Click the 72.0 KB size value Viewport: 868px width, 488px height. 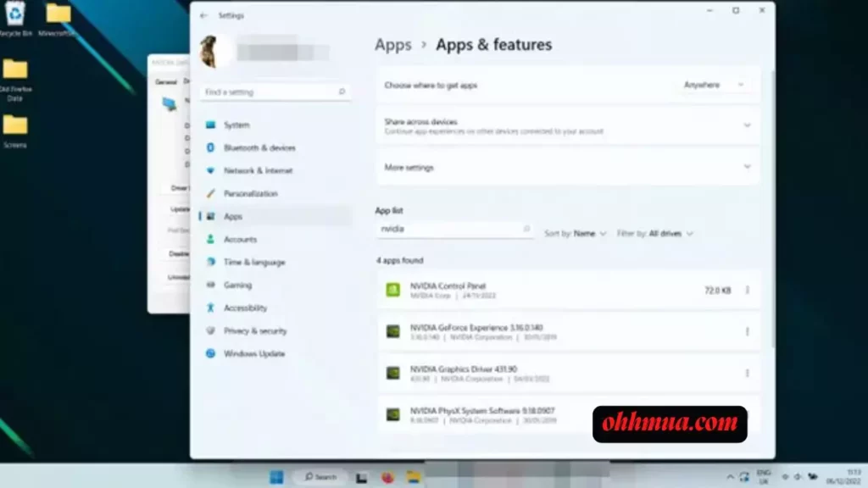point(717,291)
